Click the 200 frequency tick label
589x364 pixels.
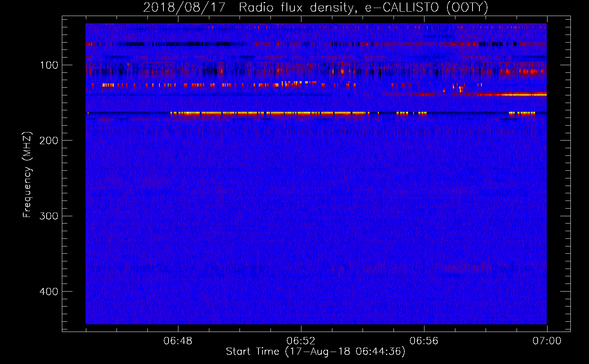coord(49,141)
